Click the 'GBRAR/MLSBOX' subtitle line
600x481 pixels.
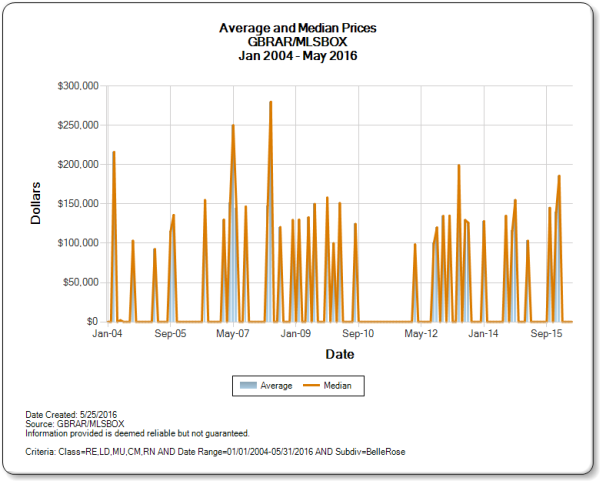click(297, 42)
